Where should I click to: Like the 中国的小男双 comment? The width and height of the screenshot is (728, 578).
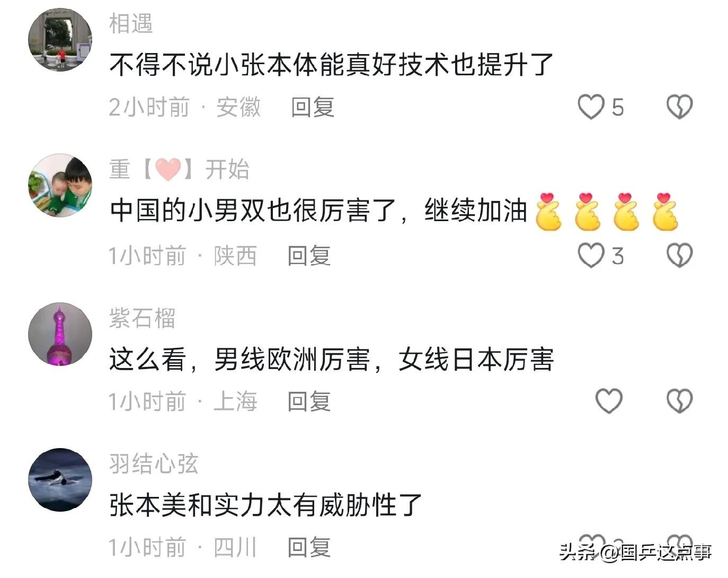pos(591,256)
